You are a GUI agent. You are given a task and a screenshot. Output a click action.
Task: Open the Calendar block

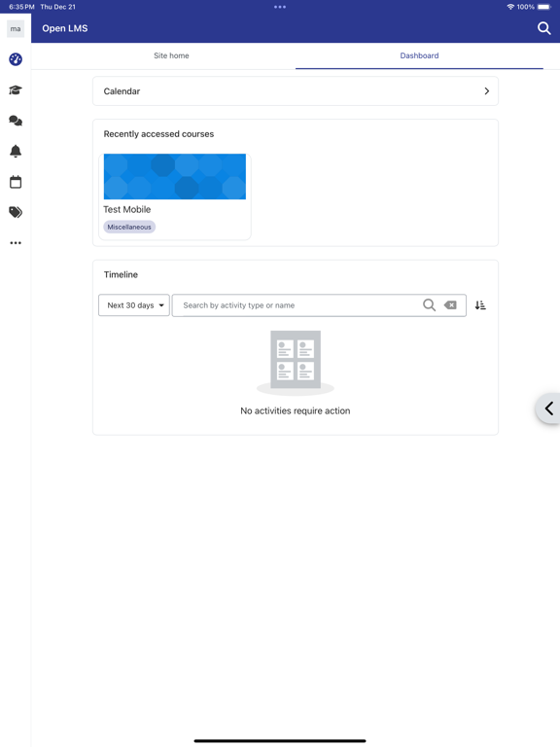[296, 91]
